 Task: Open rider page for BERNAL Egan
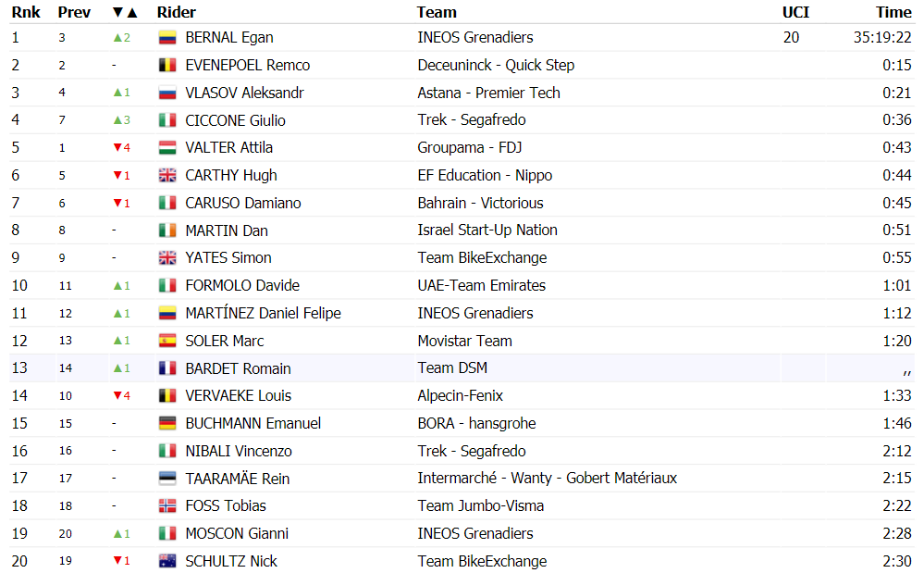tap(229, 38)
